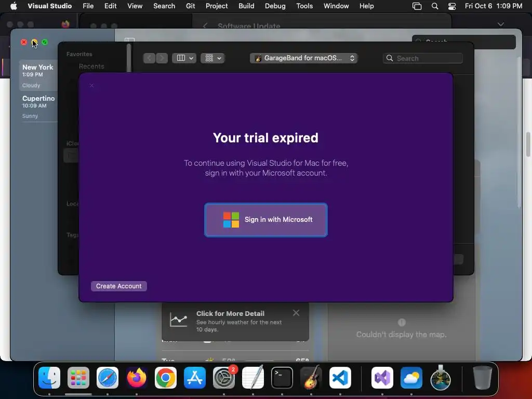The image size is (532, 399).
Task: Open Firefox from the Dock
Action: coord(137,378)
